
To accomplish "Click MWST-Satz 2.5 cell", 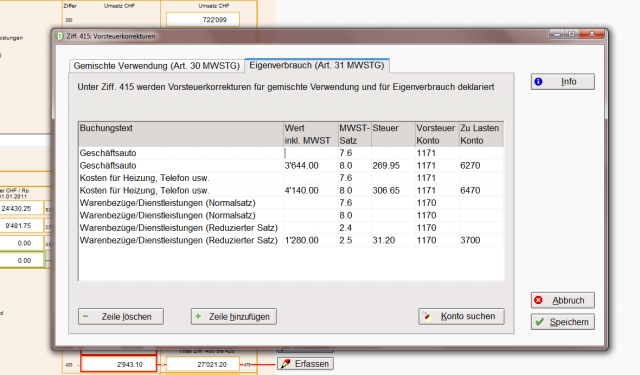I will coord(355,240).
